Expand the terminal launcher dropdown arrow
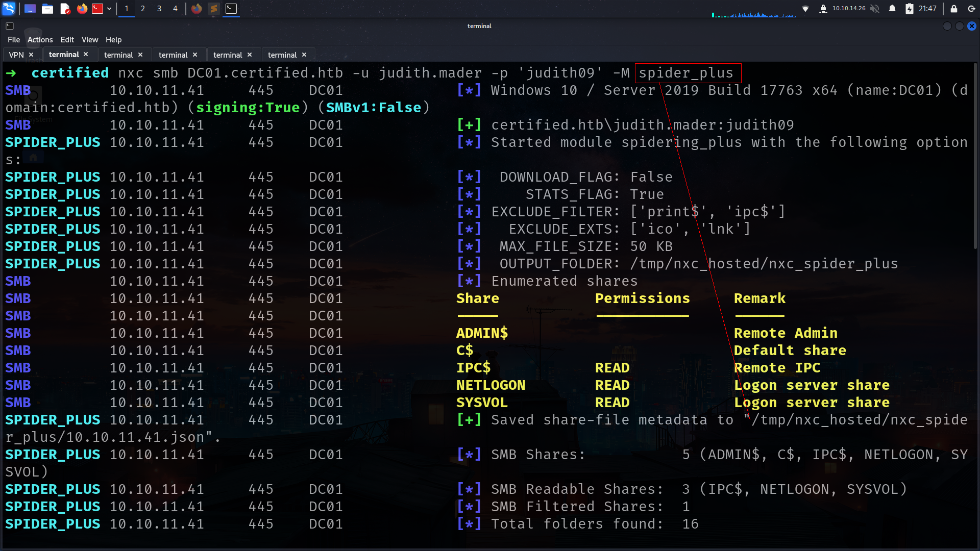980x551 pixels. pyautogui.click(x=109, y=9)
